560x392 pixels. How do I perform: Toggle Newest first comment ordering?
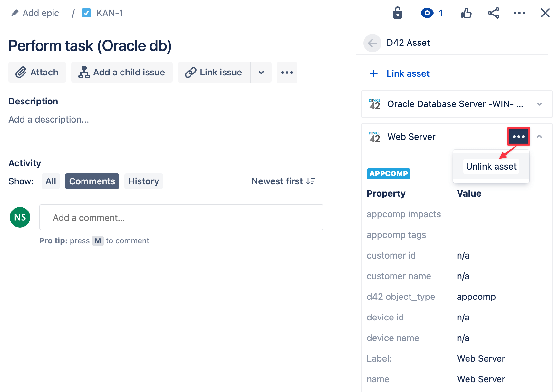click(x=283, y=181)
